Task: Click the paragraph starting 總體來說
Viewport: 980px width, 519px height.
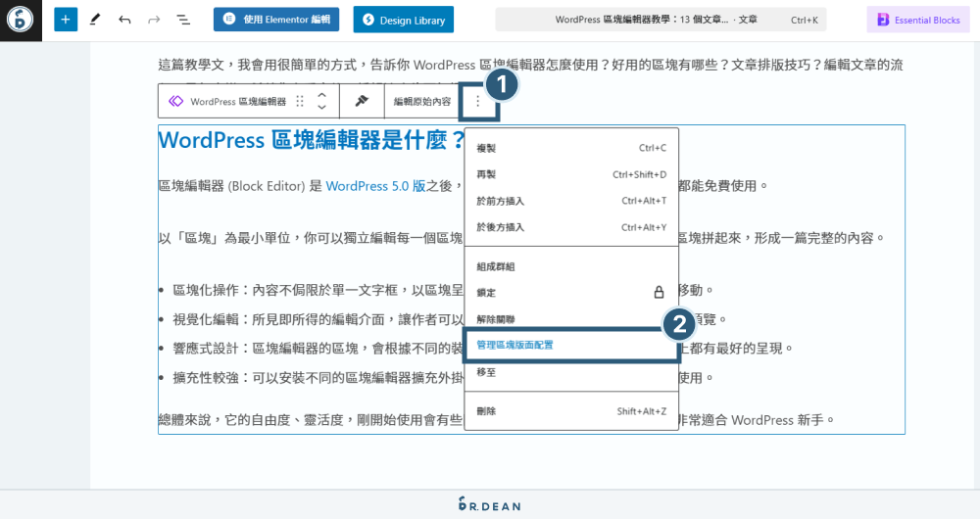Action: pos(310,420)
